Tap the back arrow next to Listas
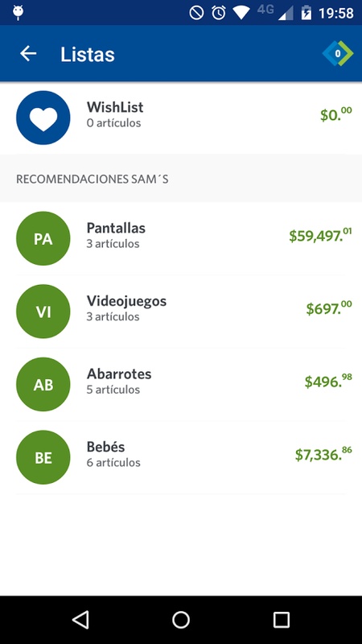Image resolution: width=362 pixels, height=644 pixels. click(x=28, y=54)
